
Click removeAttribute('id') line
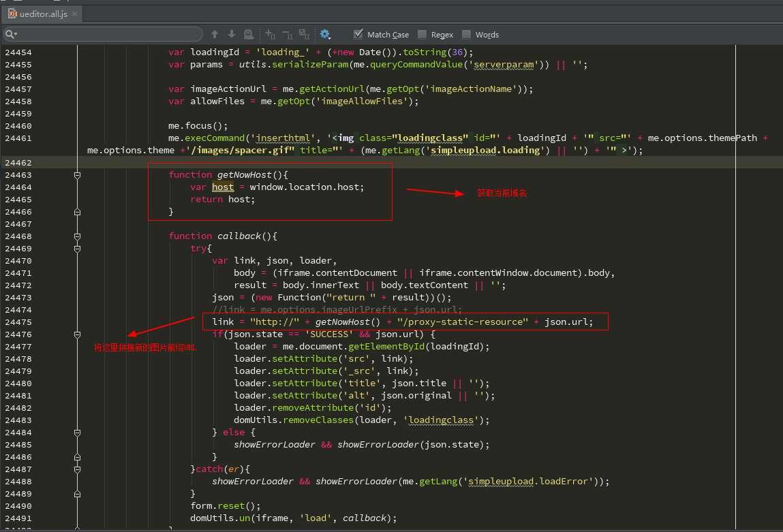313,408
